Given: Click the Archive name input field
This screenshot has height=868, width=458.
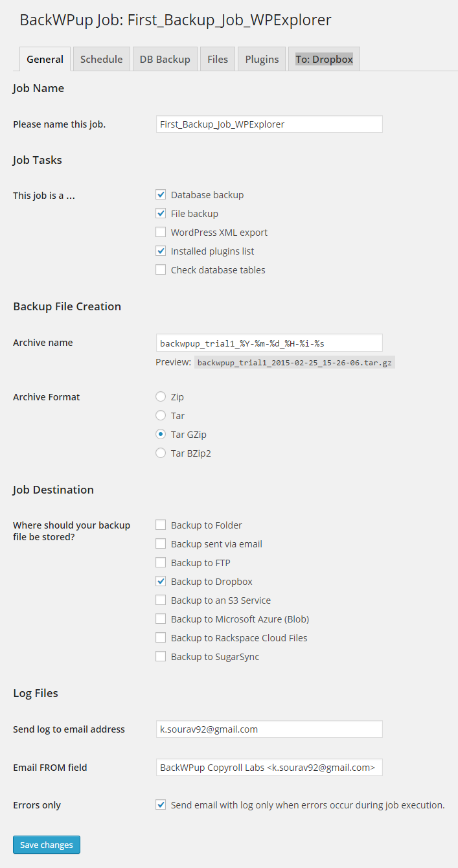Looking at the screenshot, I should [269, 342].
